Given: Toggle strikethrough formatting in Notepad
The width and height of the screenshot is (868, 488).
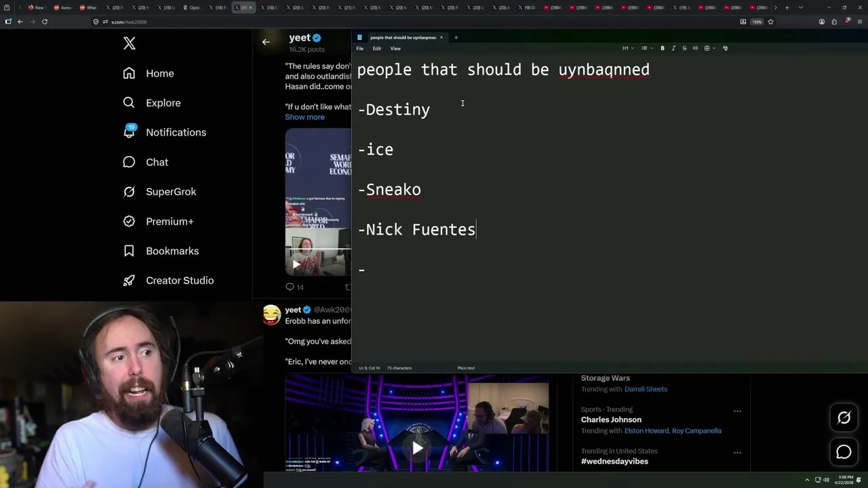Looking at the screenshot, I should point(684,48).
